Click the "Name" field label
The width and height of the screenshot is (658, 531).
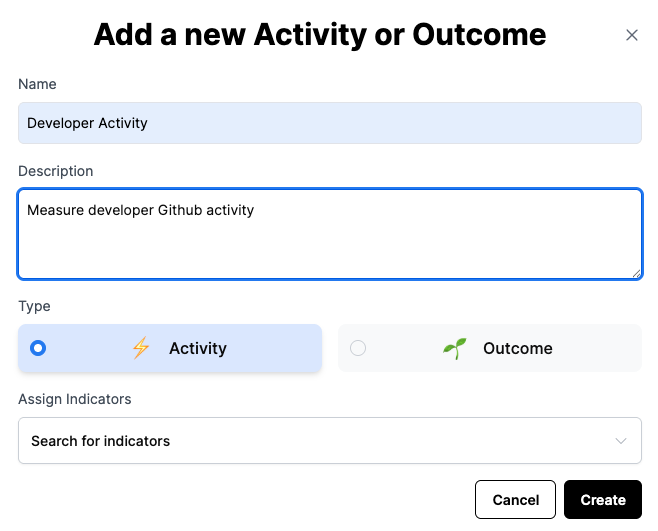(x=37, y=84)
